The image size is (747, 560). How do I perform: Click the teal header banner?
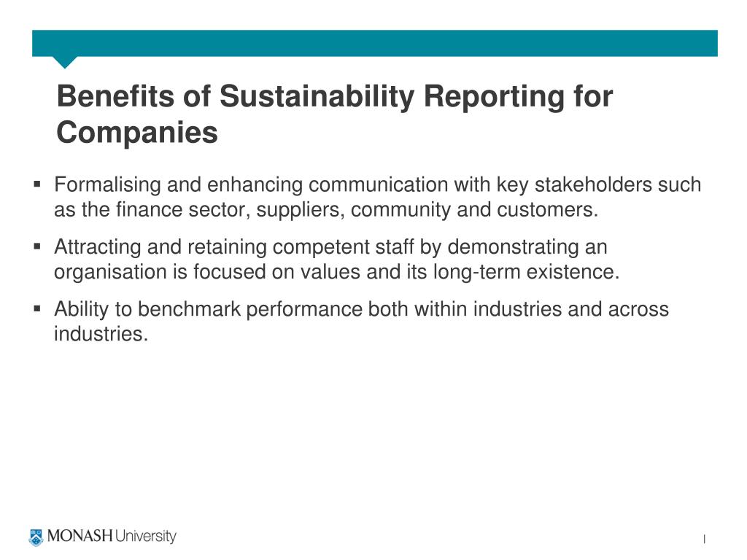[x=375, y=43]
